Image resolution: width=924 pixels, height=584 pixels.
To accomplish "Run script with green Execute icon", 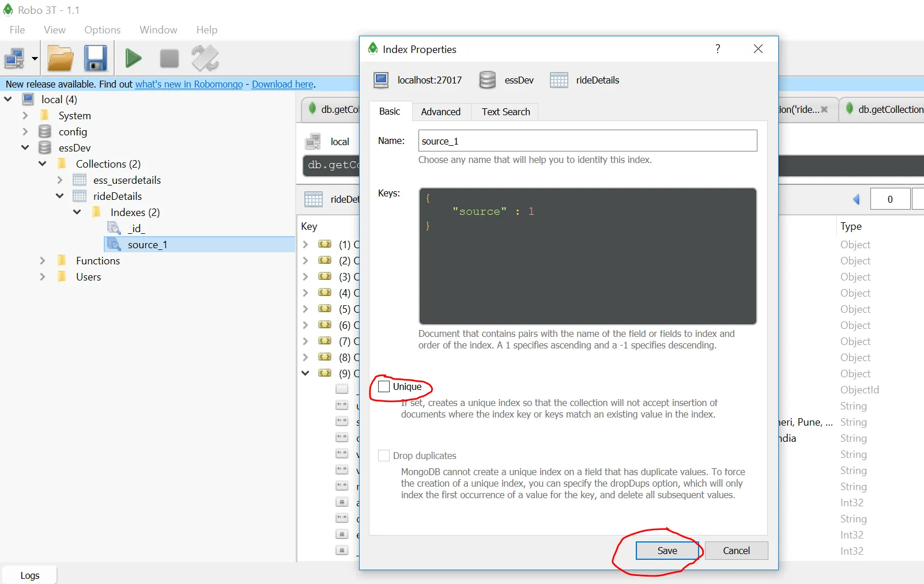I will (x=134, y=58).
